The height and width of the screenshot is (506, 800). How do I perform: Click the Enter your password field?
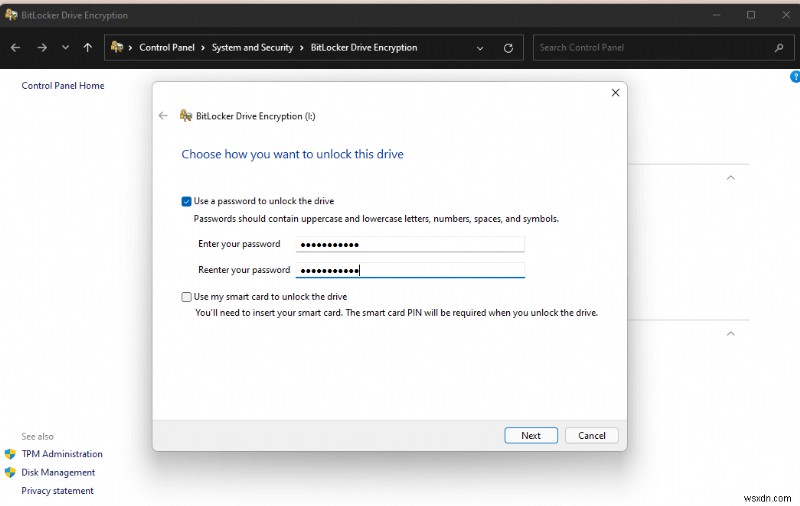pyautogui.click(x=410, y=244)
